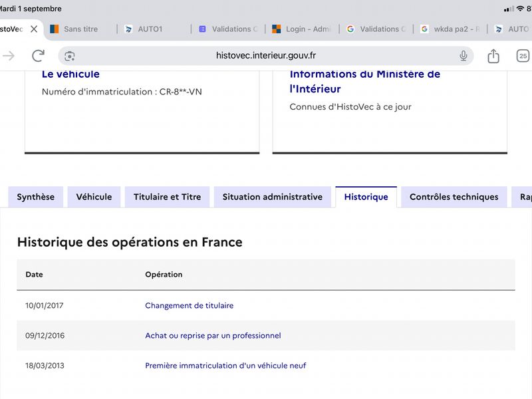Select the Véhicule tab
This screenshot has width=532, height=399.
click(94, 197)
